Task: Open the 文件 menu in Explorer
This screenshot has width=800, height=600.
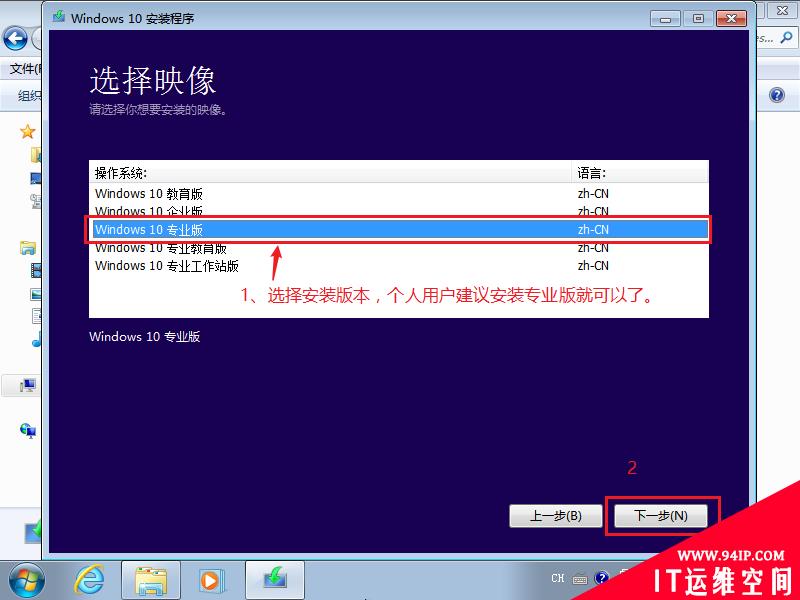Action: [26, 68]
